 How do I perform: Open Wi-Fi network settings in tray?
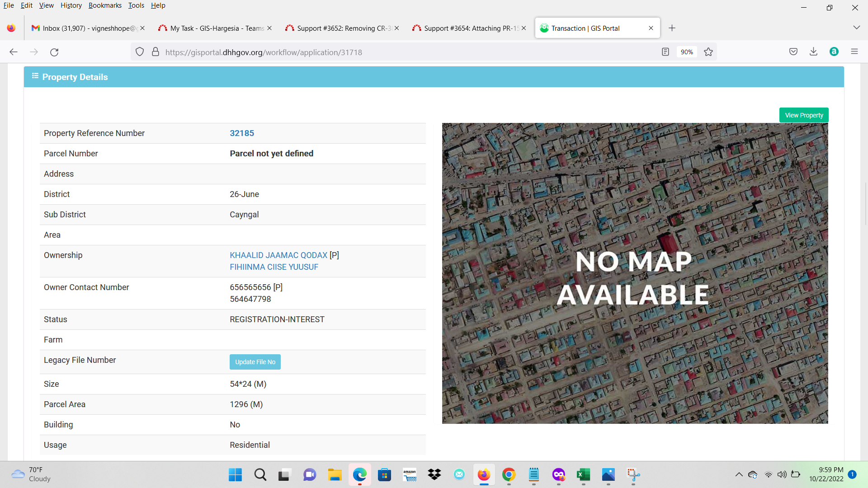pyautogui.click(x=768, y=474)
